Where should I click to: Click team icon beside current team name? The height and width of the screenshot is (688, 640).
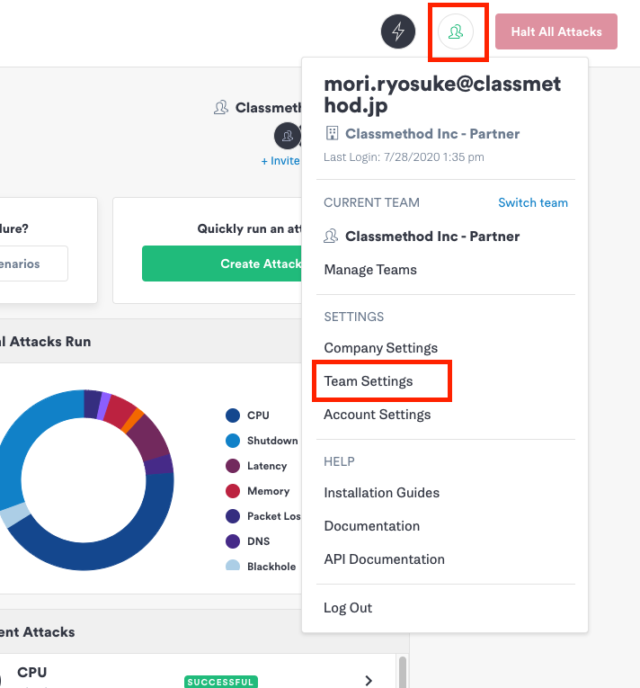tap(331, 236)
